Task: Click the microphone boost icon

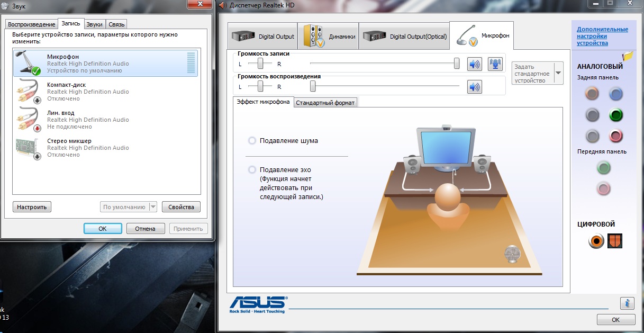Action: tap(495, 64)
